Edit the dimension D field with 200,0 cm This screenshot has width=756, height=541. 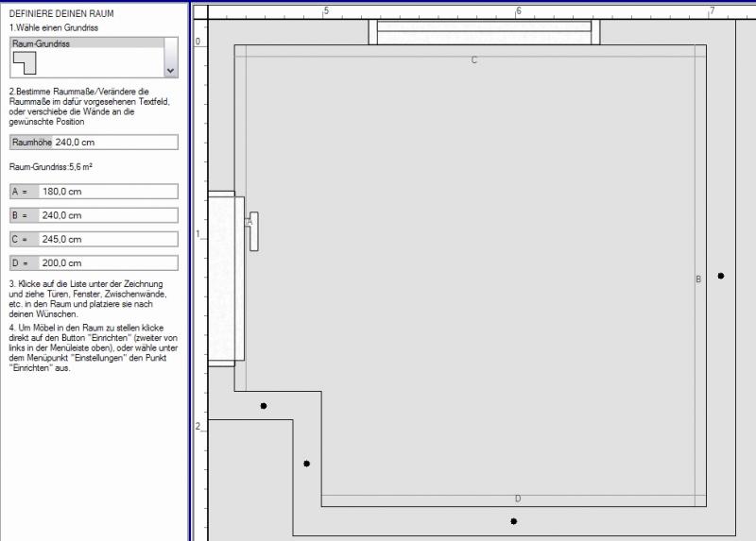[x=108, y=263]
